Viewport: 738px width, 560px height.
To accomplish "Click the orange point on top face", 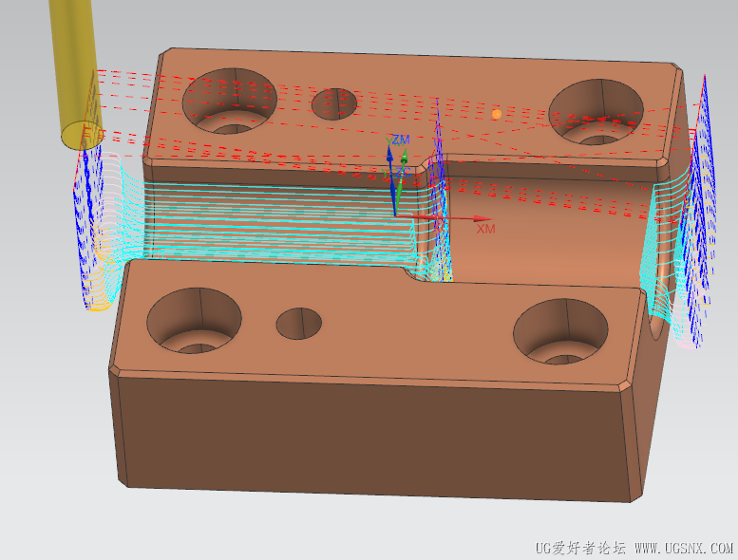I will coord(496,114).
